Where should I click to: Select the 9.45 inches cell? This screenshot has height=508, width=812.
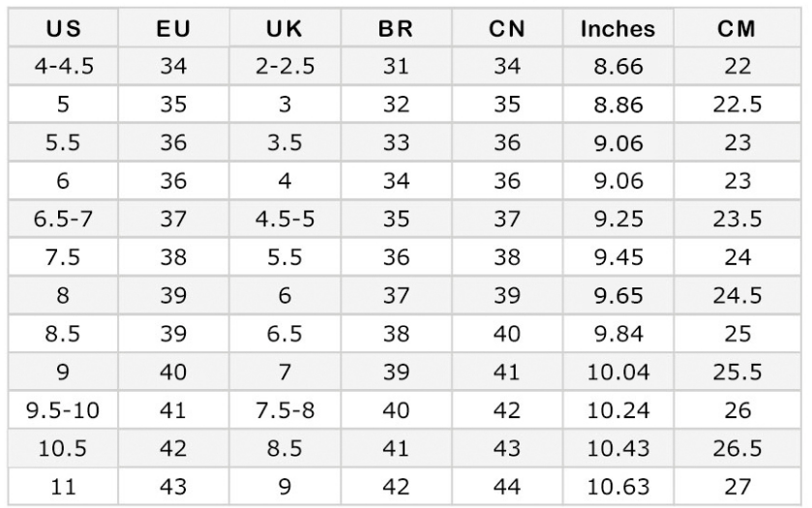[617, 257]
